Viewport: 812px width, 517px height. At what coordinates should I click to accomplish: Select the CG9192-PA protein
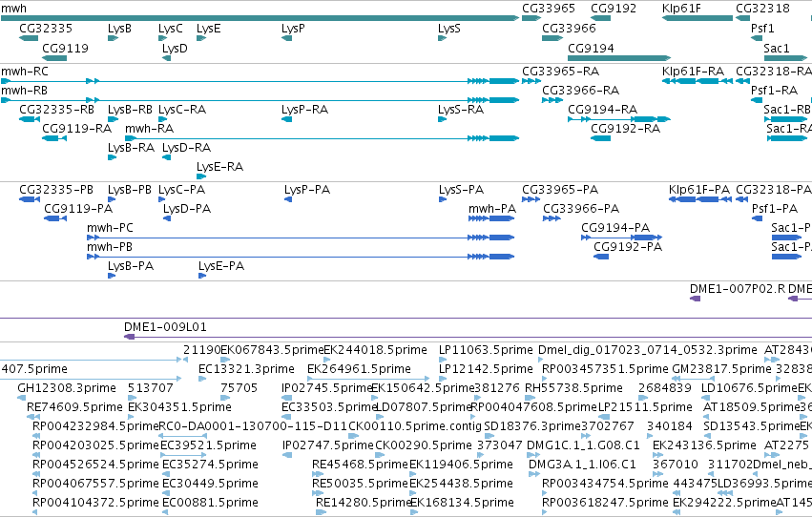pyautogui.click(x=601, y=257)
